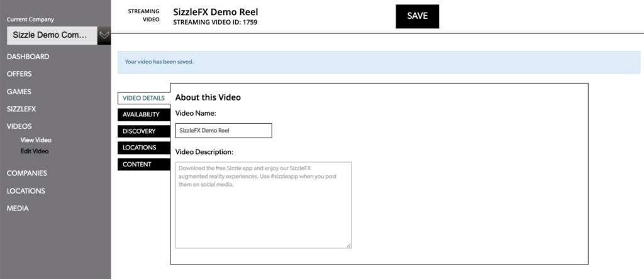This screenshot has width=644, height=279.
Task: Select the 'STREAMING VIDEO ID: 1759' text
Action: click(215, 23)
